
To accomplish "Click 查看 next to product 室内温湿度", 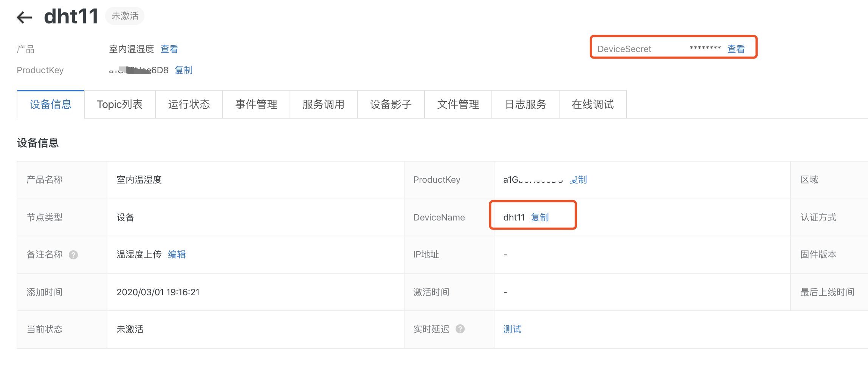I will 169,49.
